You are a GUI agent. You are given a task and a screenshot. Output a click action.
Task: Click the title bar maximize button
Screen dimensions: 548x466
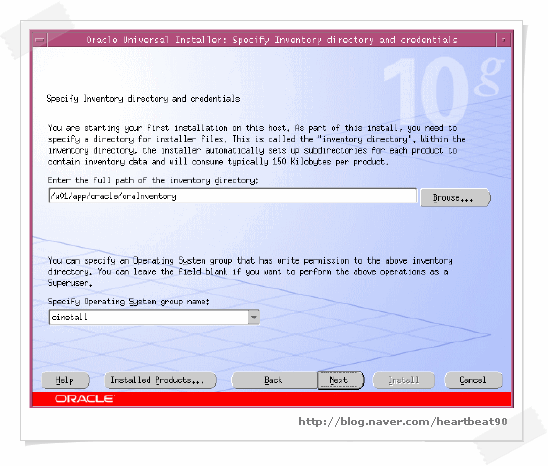(504, 40)
